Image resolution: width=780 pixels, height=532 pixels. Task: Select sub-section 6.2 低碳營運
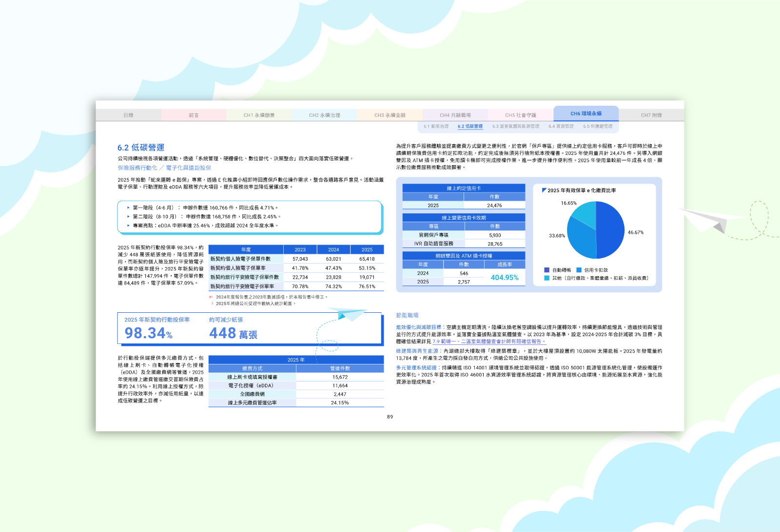(470, 127)
